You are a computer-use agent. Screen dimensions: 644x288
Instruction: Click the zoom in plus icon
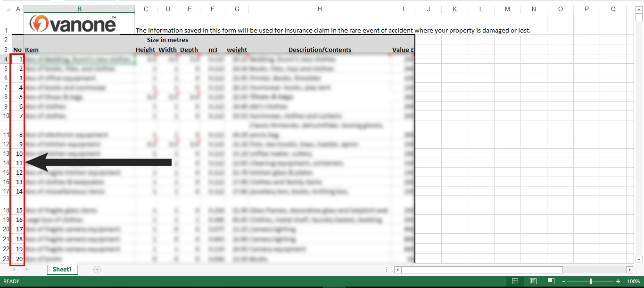tap(618, 281)
